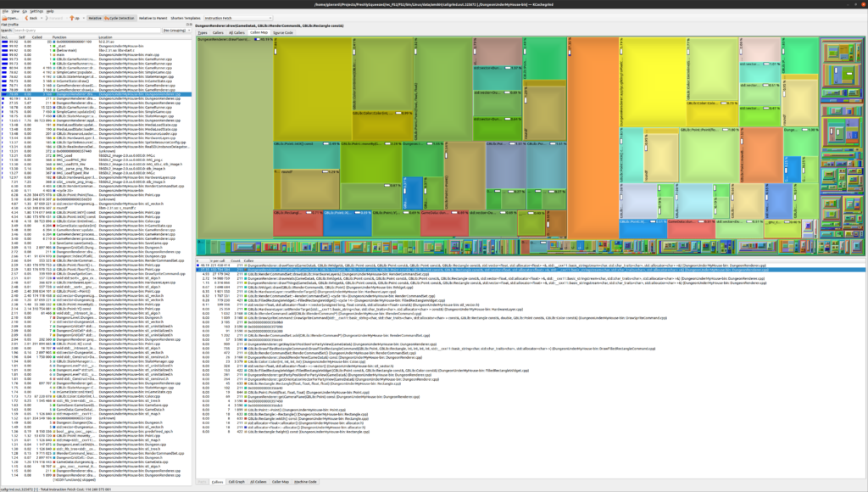Switch to the All Callers top tab
Screen dimensions: 868x492
pos(238,32)
